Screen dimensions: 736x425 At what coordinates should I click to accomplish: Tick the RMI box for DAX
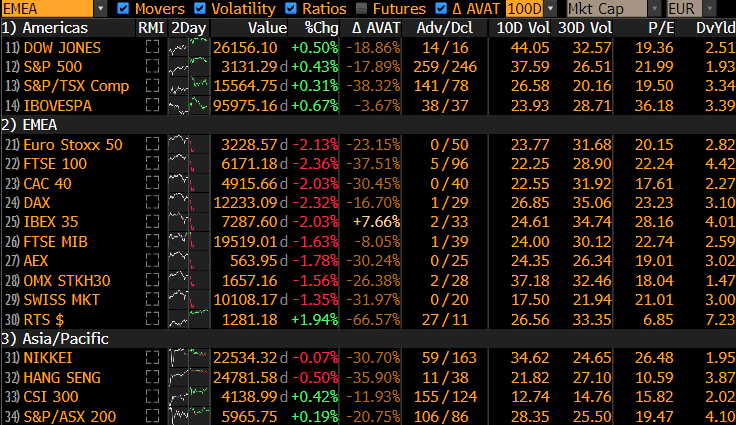point(152,202)
